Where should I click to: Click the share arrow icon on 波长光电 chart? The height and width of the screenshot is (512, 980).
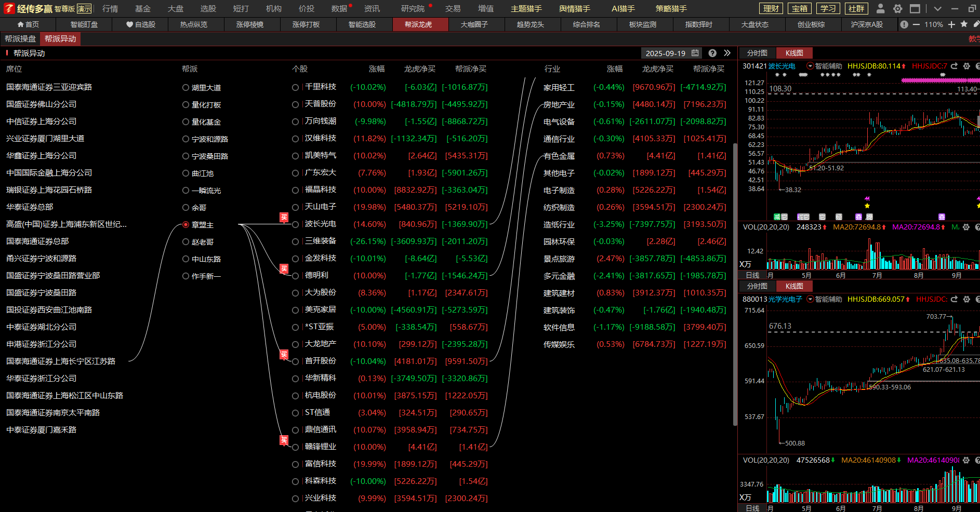[954, 66]
